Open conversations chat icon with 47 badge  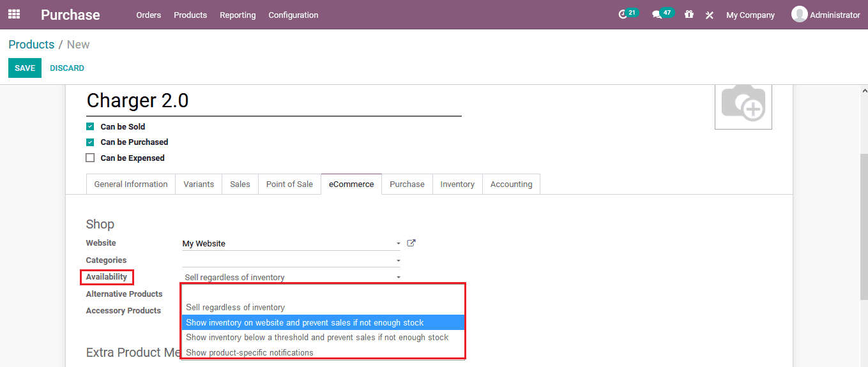pyautogui.click(x=662, y=14)
